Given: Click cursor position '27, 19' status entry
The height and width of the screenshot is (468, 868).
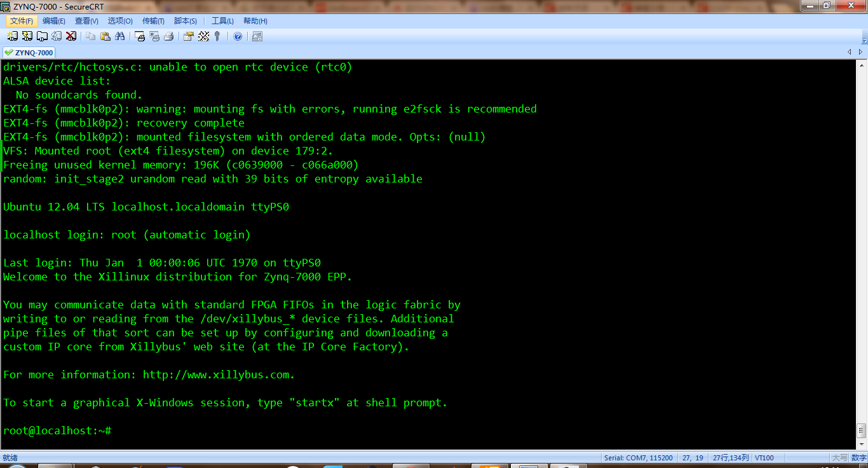Looking at the screenshot, I should tap(693, 458).
